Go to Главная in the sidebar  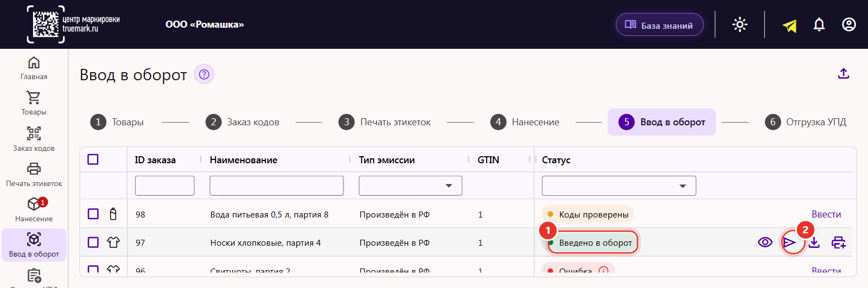[34, 68]
